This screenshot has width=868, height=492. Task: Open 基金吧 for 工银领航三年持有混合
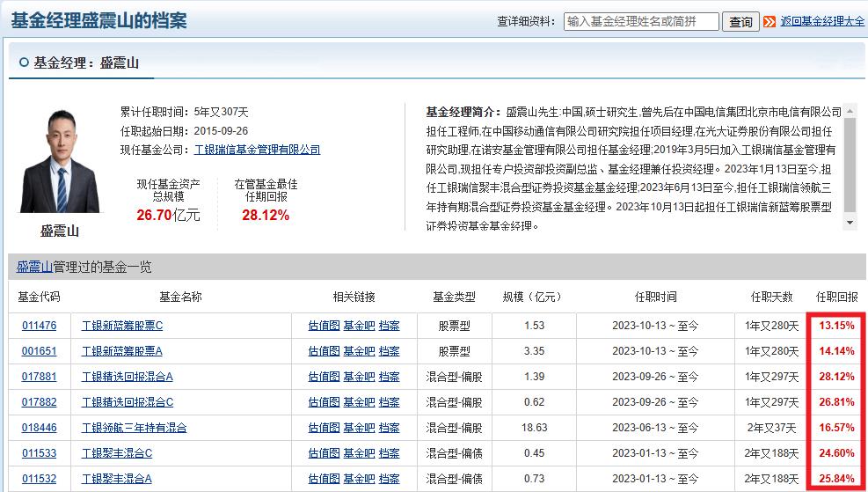(x=360, y=428)
